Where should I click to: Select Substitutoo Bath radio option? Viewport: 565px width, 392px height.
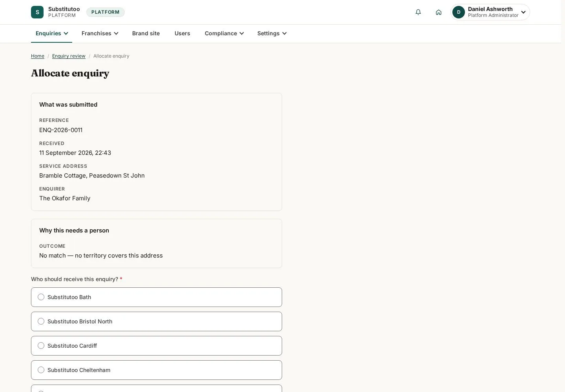point(157,297)
